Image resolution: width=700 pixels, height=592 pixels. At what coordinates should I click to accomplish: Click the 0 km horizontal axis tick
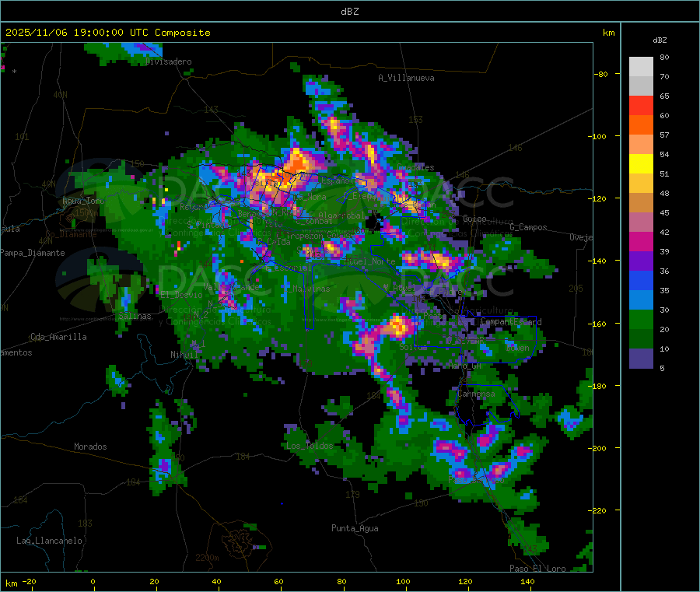(93, 582)
